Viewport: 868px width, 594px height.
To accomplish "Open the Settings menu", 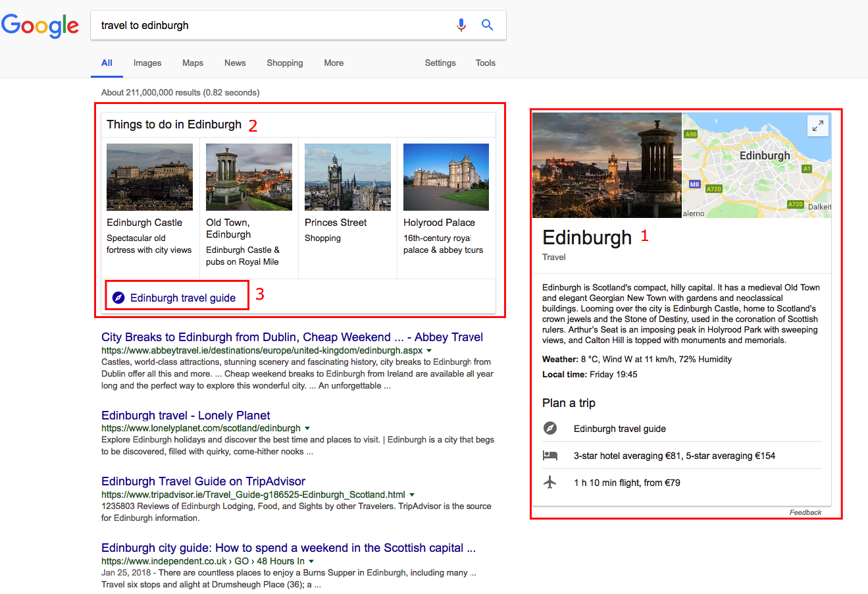I will pos(440,63).
